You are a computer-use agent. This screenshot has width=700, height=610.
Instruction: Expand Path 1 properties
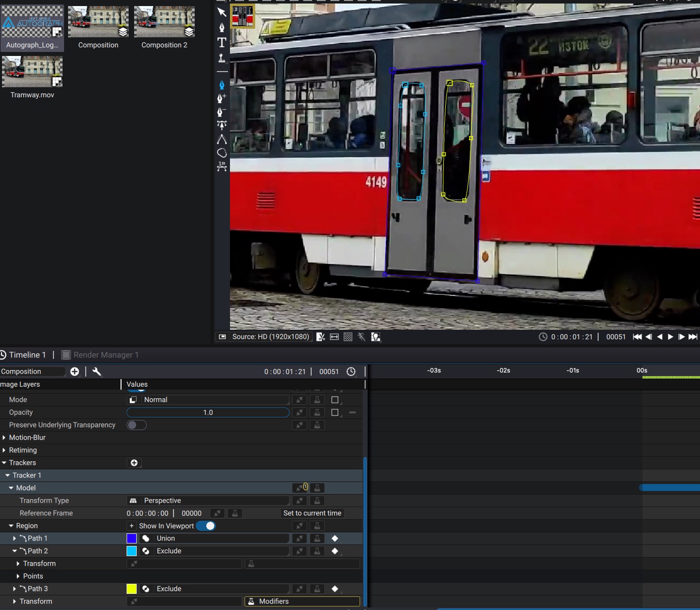click(x=15, y=538)
